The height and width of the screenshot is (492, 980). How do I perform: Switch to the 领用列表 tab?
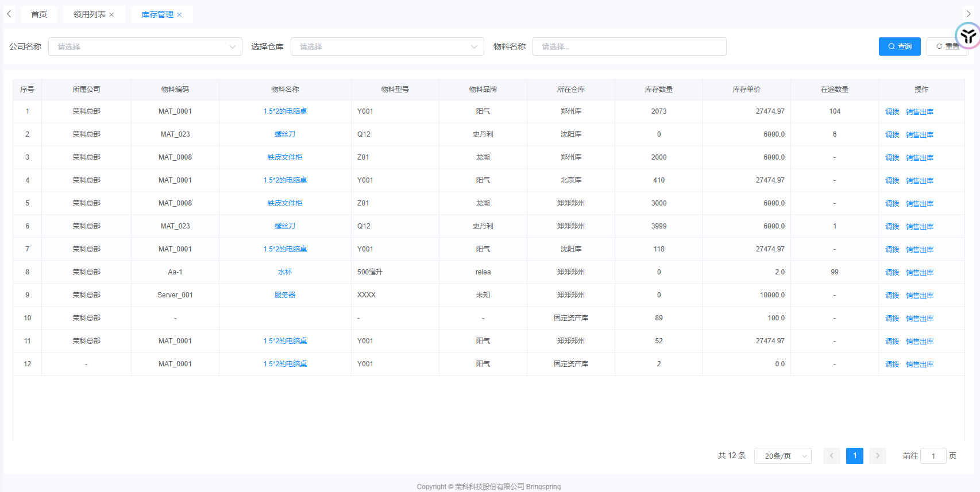(89, 14)
